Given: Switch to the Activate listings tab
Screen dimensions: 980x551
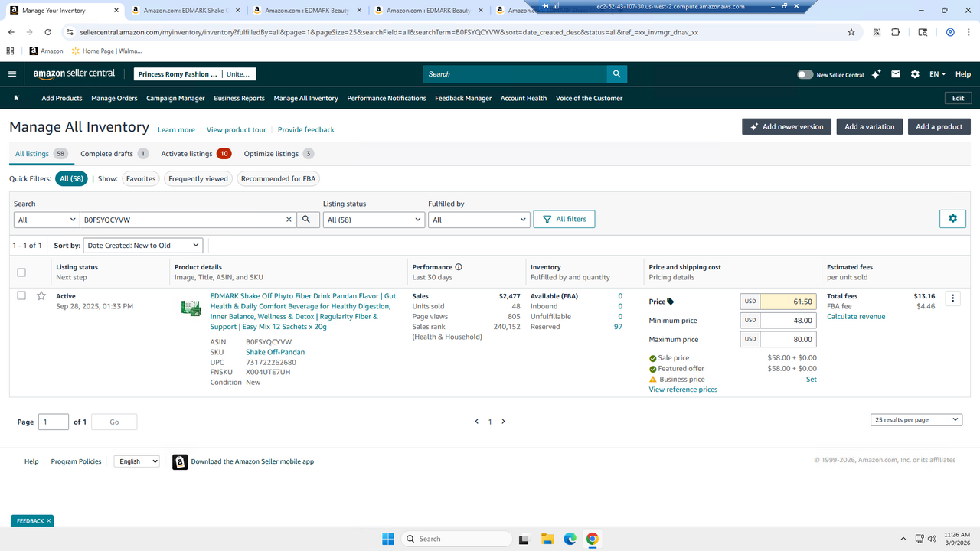Looking at the screenshot, I should coord(196,154).
